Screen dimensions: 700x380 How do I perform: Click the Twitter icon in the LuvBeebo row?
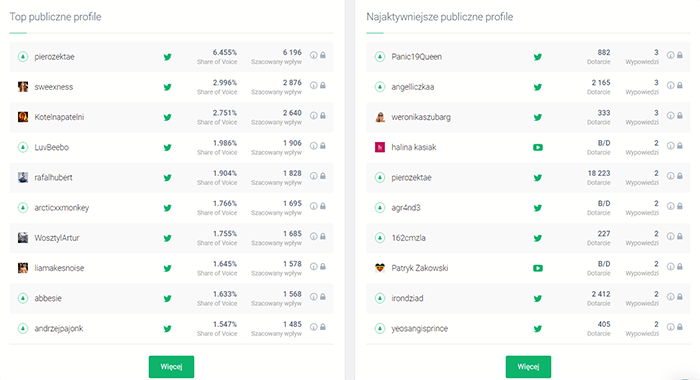click(x=167, y=147)
